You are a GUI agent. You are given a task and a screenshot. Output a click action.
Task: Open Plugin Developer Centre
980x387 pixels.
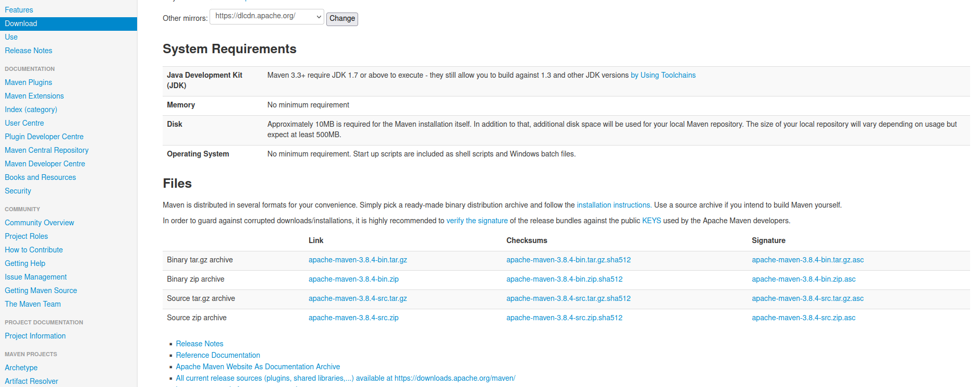click(x=44, y=137)
